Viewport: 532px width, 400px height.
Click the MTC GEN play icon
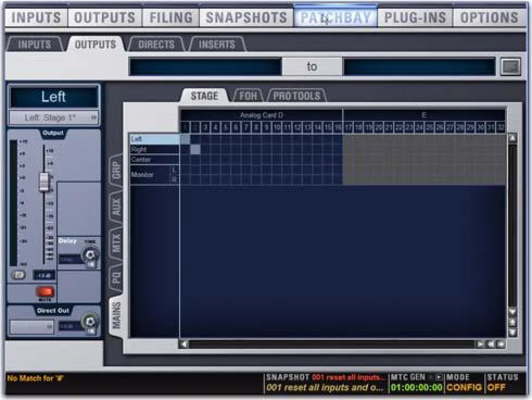439,377
